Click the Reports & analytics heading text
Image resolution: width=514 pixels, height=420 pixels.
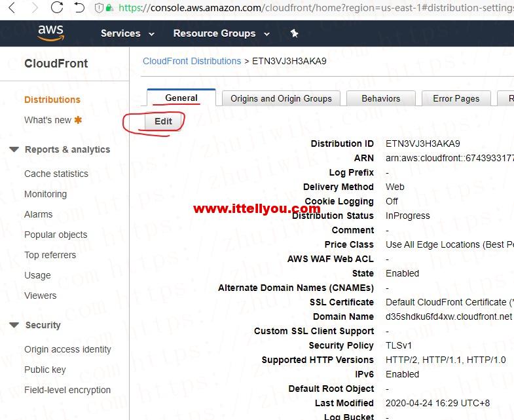[67, 149]
